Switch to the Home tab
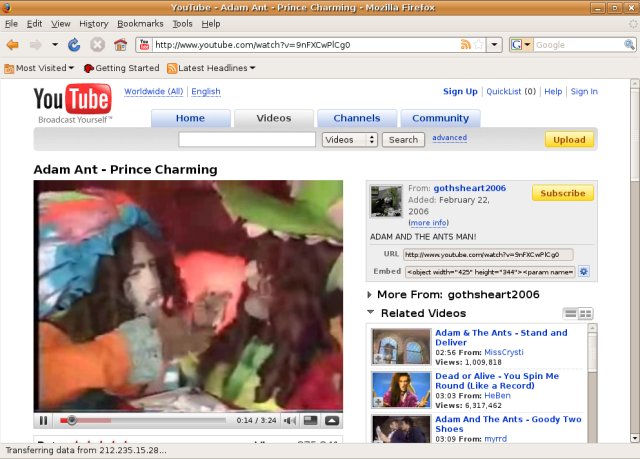This screenshot has width=640, height=459. coord(191,118)
